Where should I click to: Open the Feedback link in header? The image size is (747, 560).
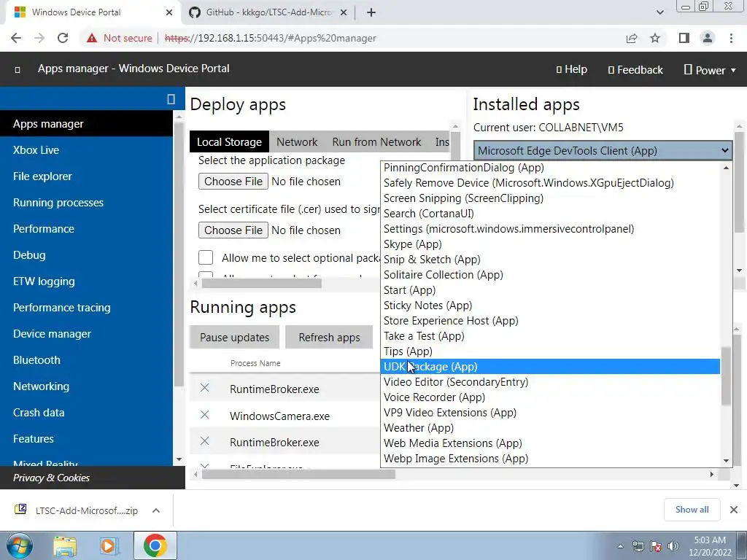click(635, 70)
